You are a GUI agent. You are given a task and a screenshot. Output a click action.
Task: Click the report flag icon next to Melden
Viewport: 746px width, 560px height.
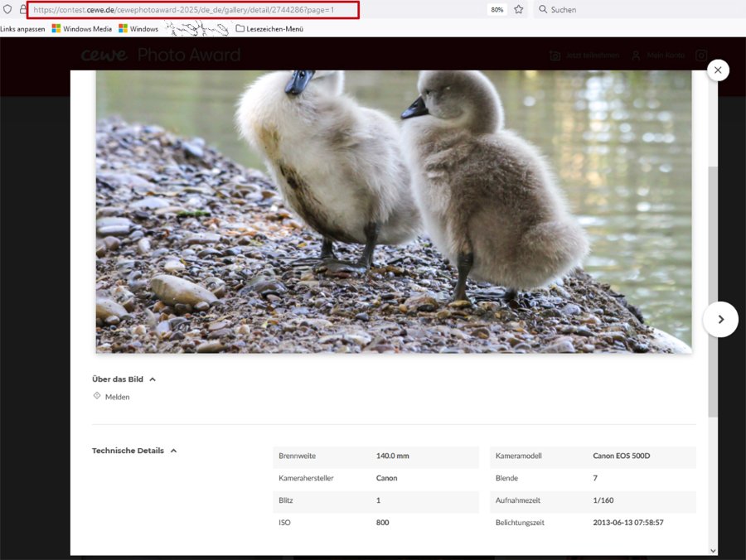97,396
